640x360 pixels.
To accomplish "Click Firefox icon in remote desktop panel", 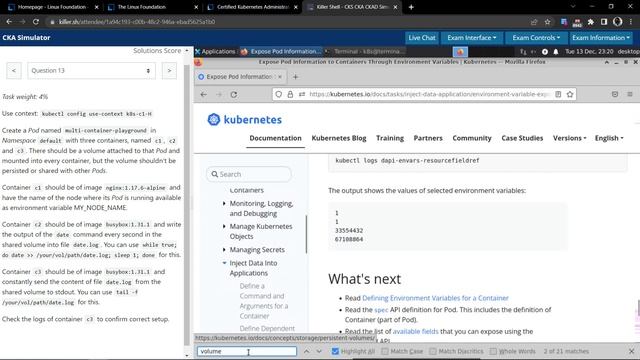I will (x=460, y=51).
